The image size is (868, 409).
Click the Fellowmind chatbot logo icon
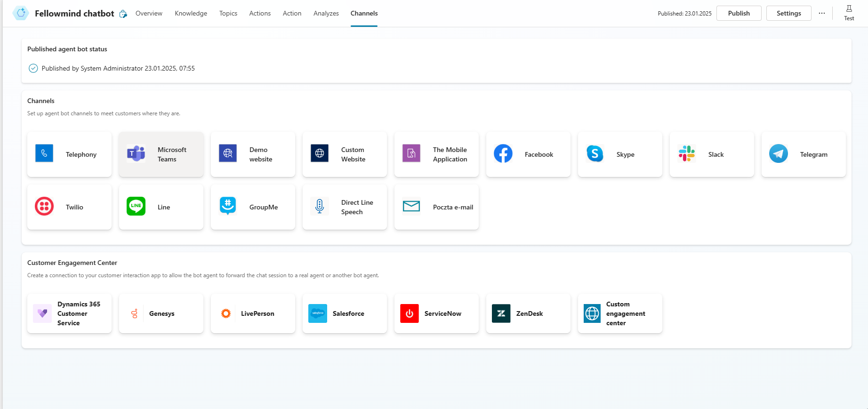point(21,13)
